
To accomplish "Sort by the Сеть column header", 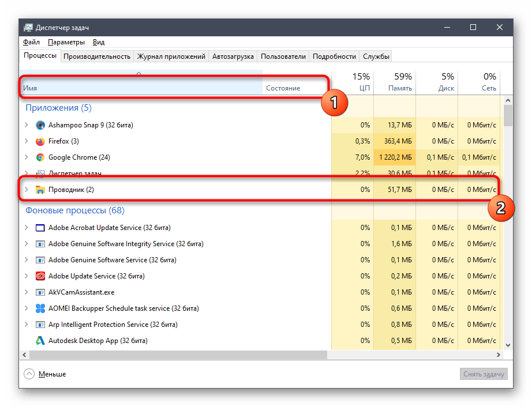I will 479,82.
